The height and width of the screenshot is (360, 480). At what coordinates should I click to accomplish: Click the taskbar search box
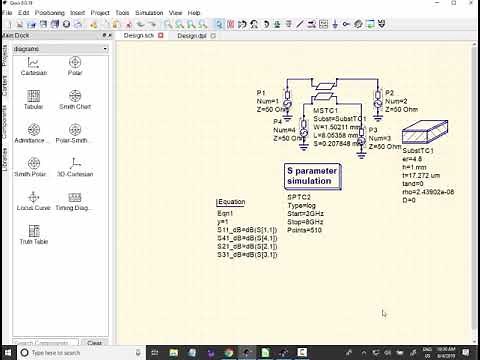(x=82, y=353)
